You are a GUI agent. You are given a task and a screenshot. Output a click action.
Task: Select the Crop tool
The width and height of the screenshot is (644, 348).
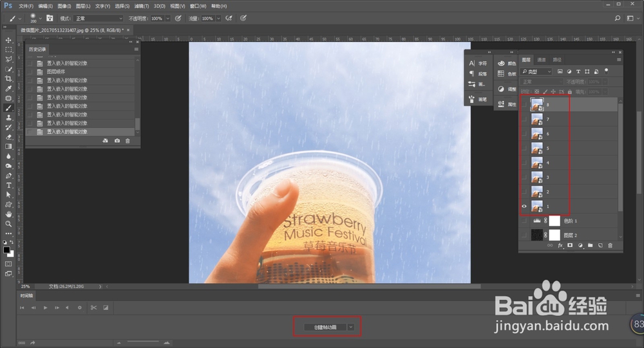pyautogui.click(x=8, y=78)
